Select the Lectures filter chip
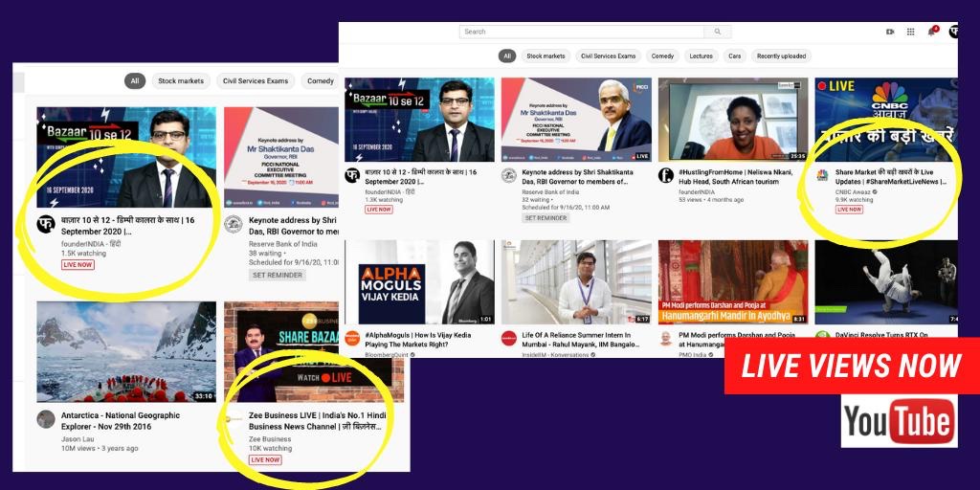 click(702, 56)
